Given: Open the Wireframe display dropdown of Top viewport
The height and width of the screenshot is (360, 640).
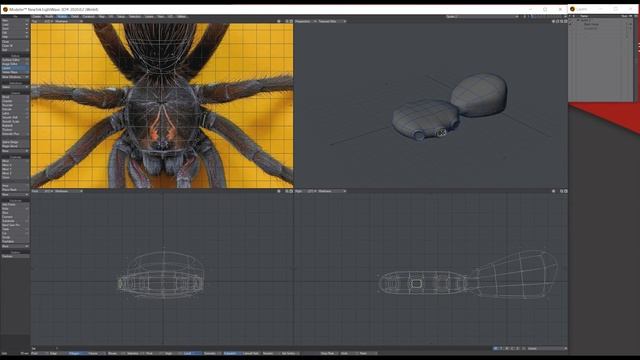Looking at the screenshot, I should (68, 21).
